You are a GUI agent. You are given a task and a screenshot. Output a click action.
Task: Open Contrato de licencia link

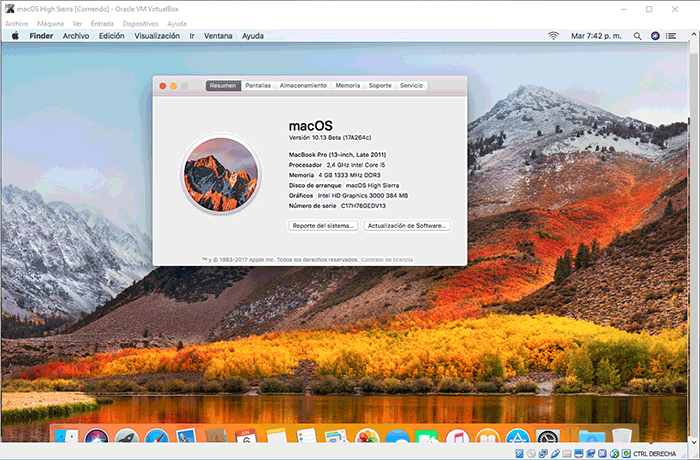(387, 259)
